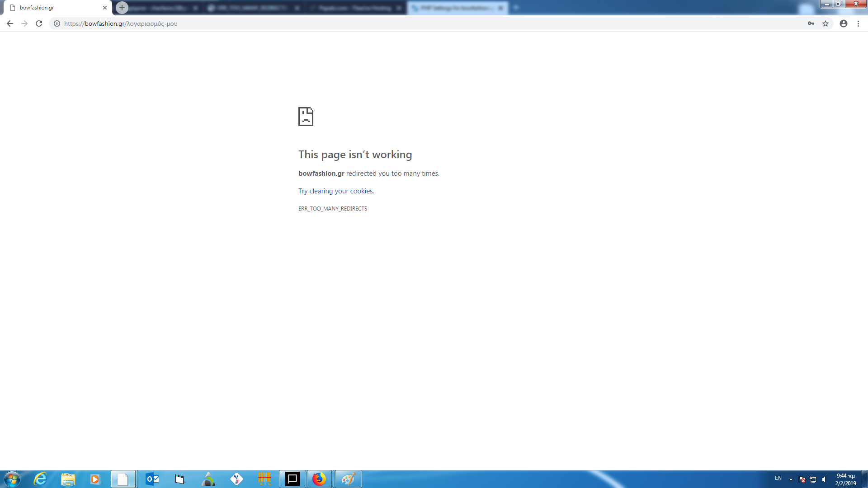Open the Chrome profile avatar menu
Viewport: 868px width, 488px height.
pyautogui.click(x=844, y=23)
